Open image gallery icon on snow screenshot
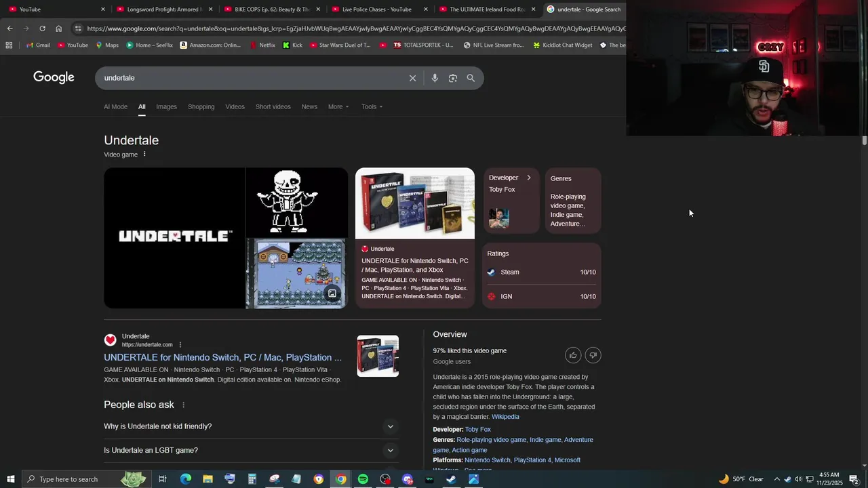This screenshot has width=868, height=488. (x=332, y=293)
